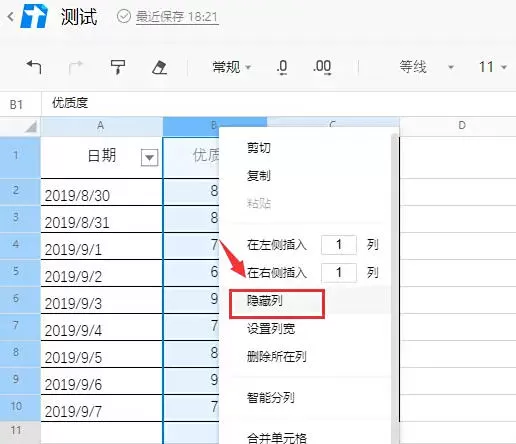Image resolution: width=516 pixels, height=444 pixels.
Task: Click cell containing 2019/8/30
Action: 102,192
